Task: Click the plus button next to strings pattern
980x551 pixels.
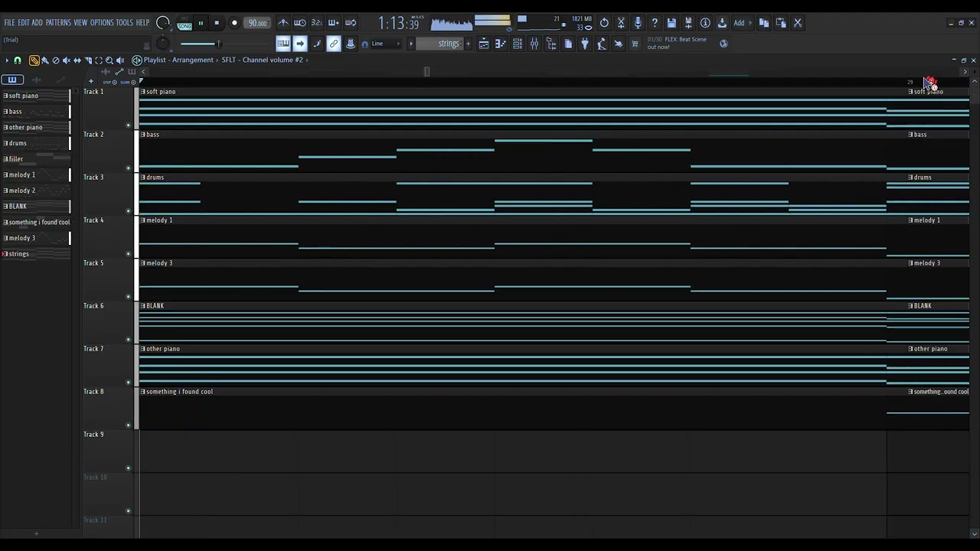Action: pos(468,44)
